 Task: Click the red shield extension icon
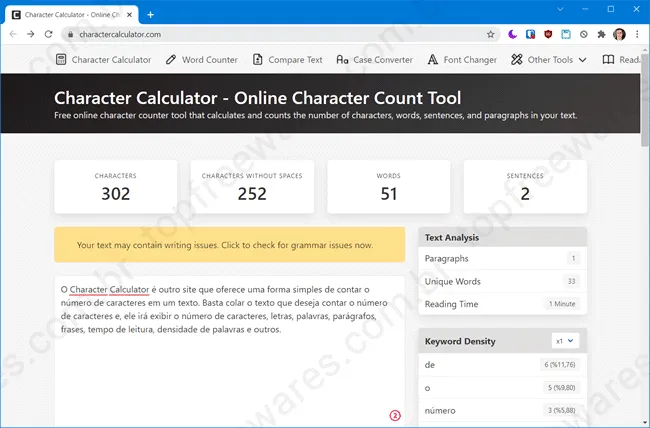point(548,34)
